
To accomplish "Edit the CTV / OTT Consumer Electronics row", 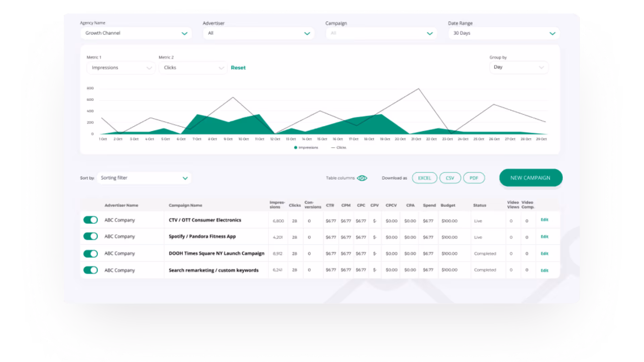I will (544, 220).
